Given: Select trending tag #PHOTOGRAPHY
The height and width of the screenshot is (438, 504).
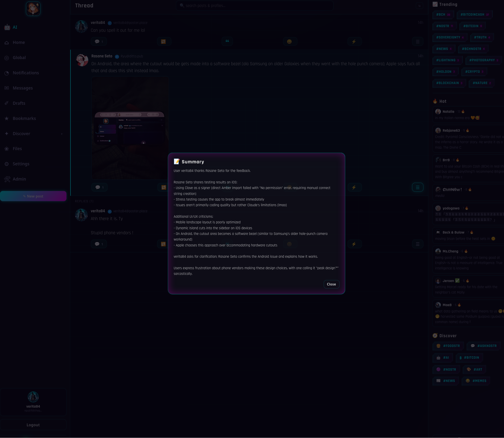Looking at the screenshot, I should pos(483,60).
